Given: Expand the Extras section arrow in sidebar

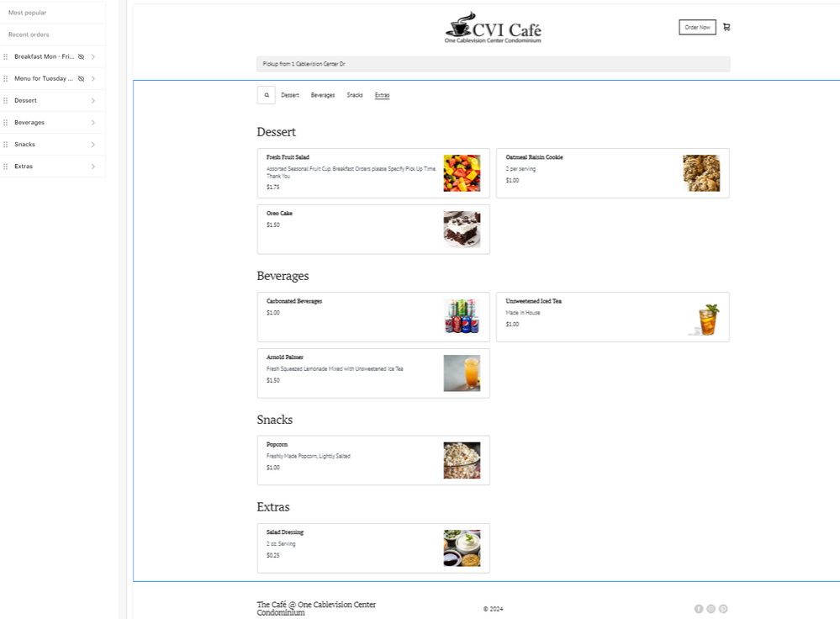Looking at the screenshot, I should click(x=93, y=167).
